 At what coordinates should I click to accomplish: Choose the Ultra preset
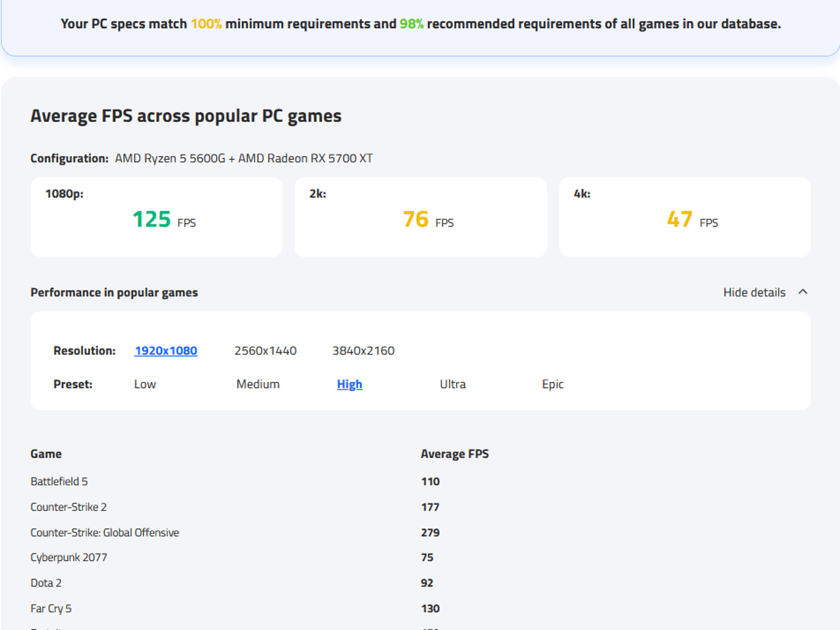click(453, 384)
